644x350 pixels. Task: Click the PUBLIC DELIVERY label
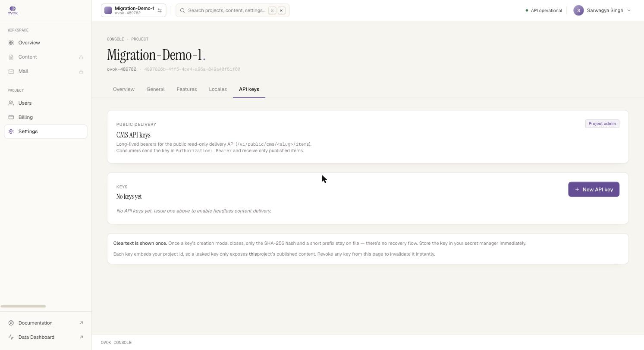click(136, 125)
